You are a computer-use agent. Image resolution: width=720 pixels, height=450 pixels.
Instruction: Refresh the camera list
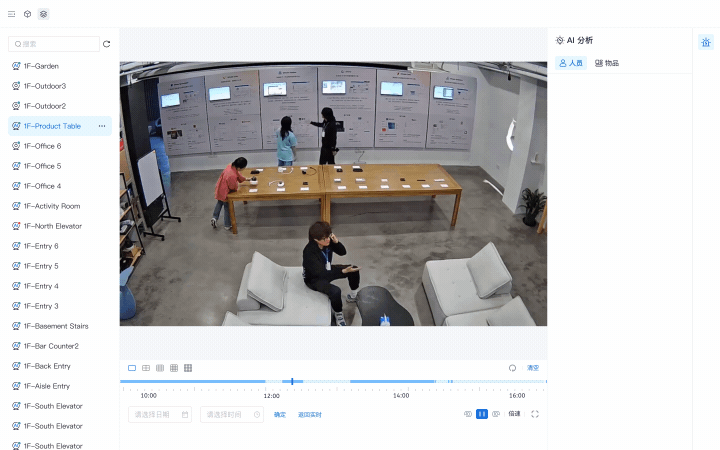[x=107, y=44]
